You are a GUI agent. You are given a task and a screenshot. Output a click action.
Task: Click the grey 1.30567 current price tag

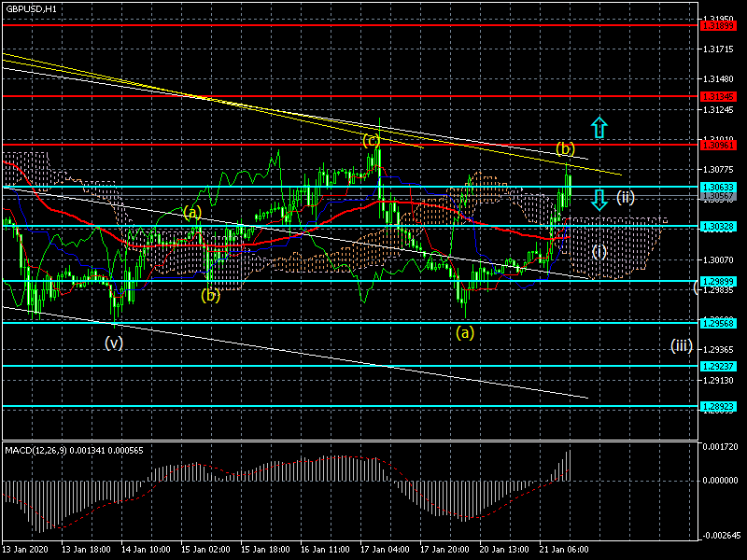click(719, 196)
